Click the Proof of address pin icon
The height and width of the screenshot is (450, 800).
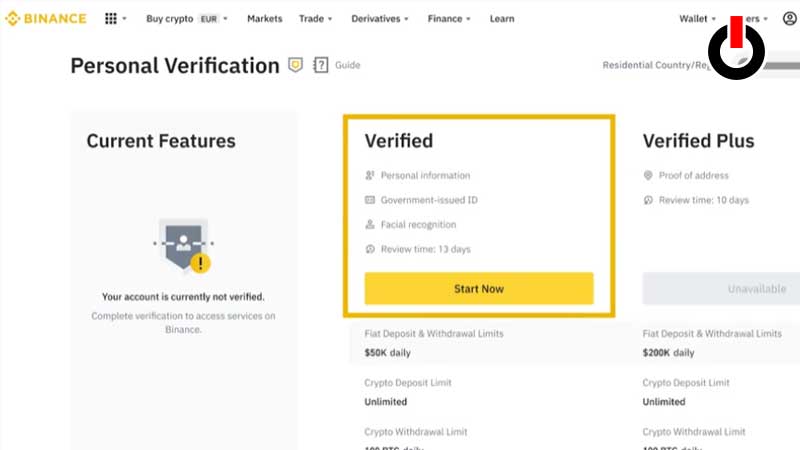(648, 176)
